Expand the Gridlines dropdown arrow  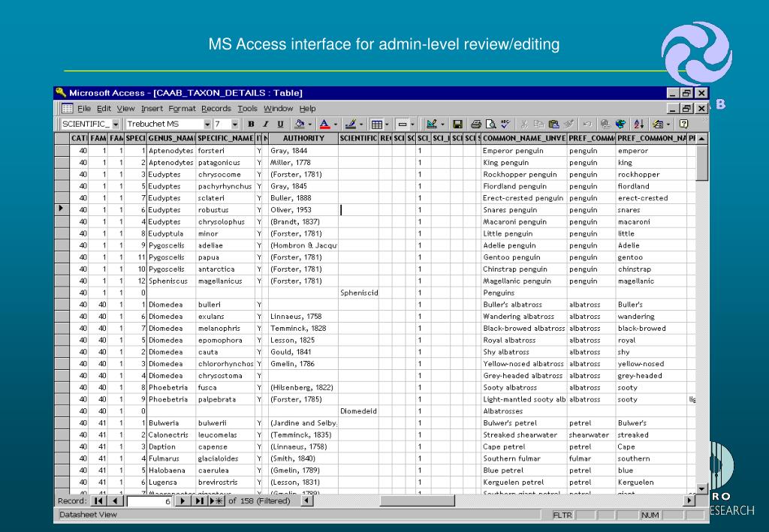click(x=387, y=124)
